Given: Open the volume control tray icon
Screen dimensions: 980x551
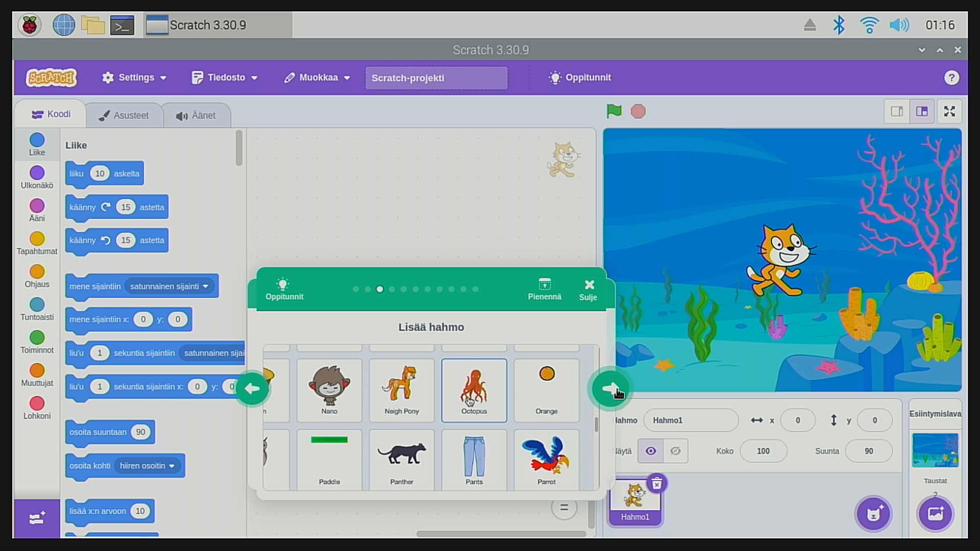Looking at the screenshot, I should (x=899, y=25).
